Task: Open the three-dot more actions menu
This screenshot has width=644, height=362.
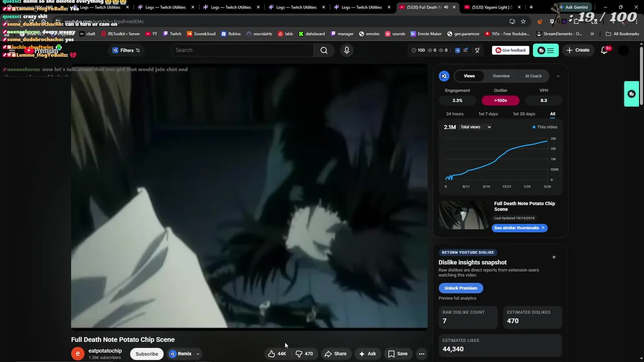Action: (x=422, y=354)
